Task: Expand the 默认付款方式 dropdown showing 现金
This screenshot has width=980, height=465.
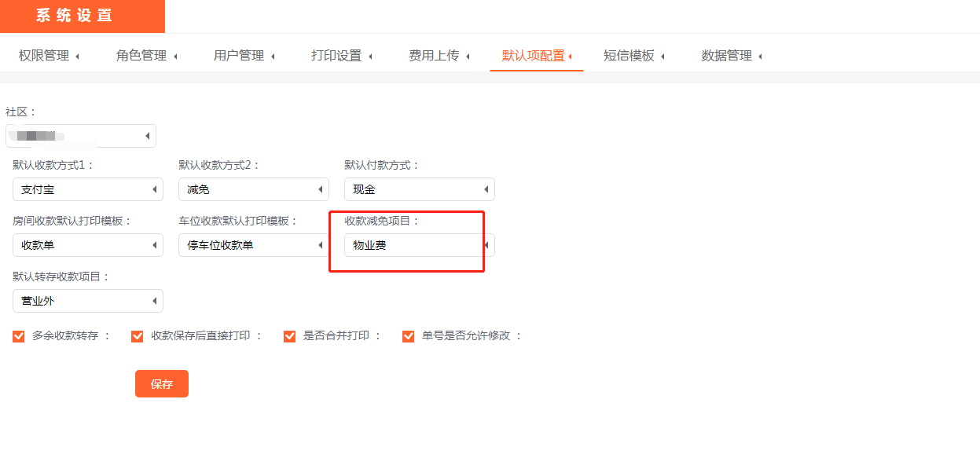Action: [420, 189]
